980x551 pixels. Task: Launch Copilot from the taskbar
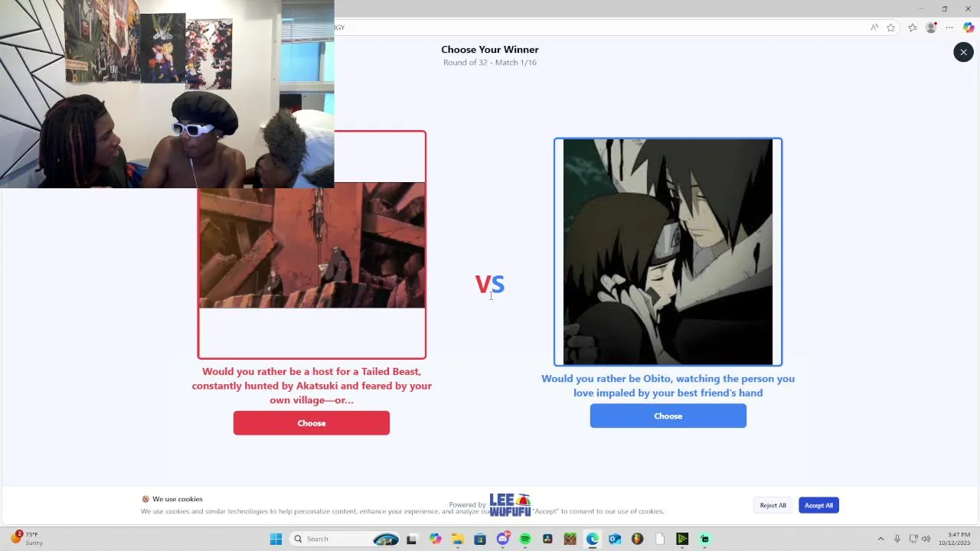(x=435, y=539)
